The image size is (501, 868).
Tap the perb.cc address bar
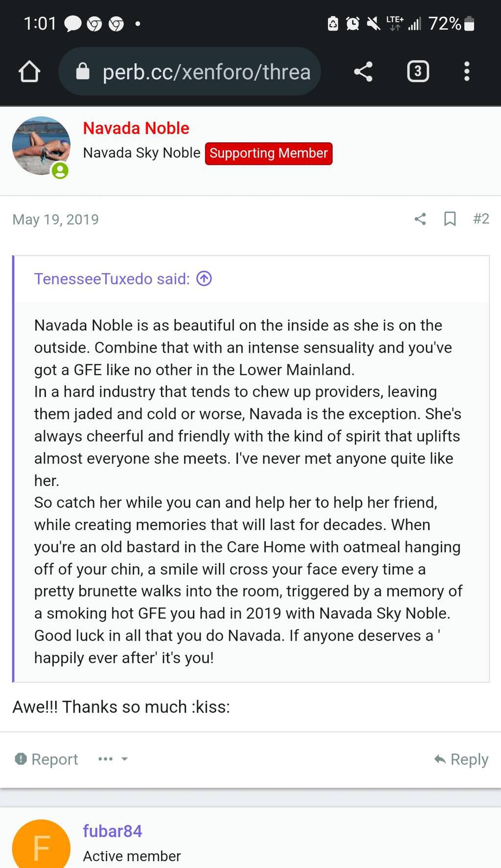(205, 72)
